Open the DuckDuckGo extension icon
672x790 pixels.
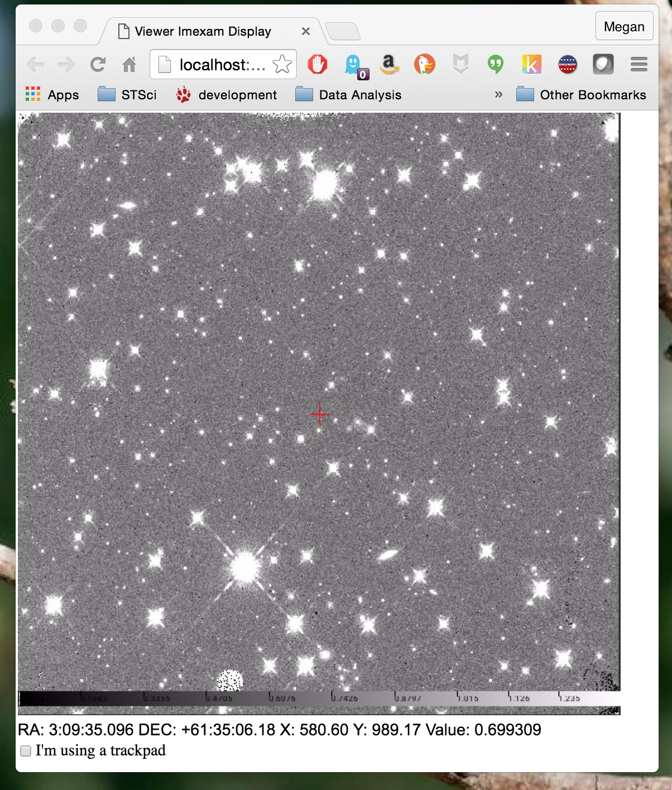(x=424, y=65)
